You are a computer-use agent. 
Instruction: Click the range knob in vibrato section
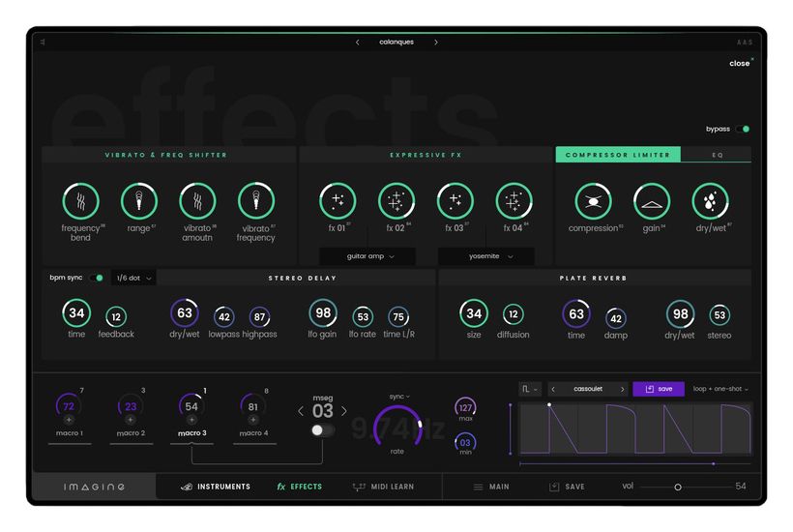pos(139,201)
